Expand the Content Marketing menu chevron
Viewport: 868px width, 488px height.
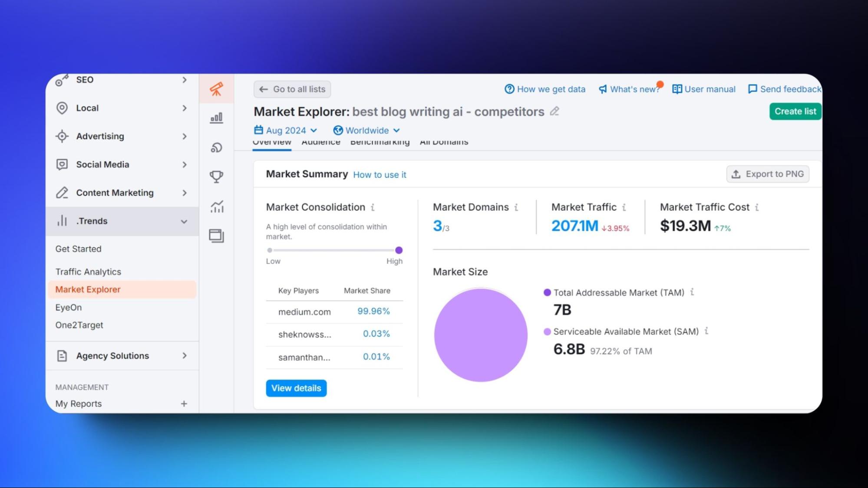pyautogui.click(x=185, y=193)
